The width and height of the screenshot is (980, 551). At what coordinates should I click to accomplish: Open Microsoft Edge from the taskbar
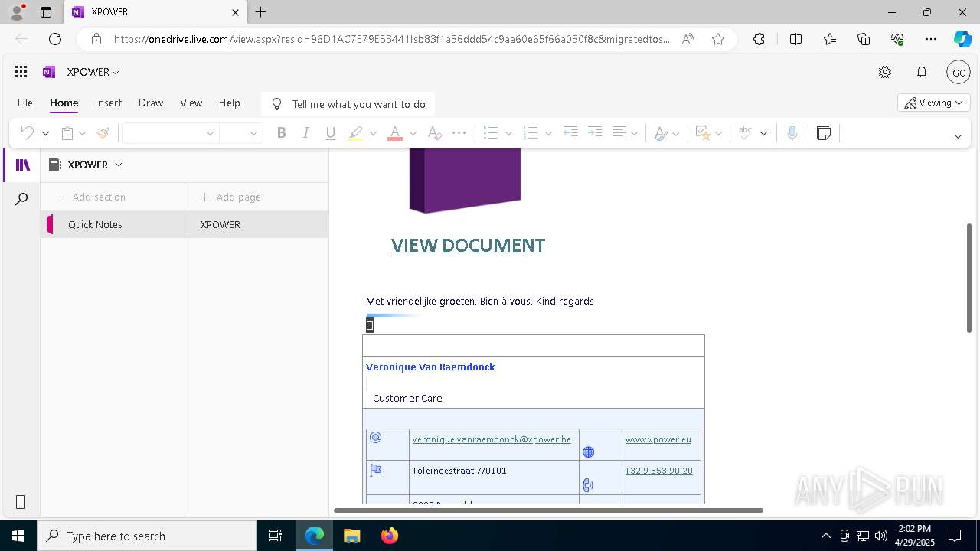(315, 536)
